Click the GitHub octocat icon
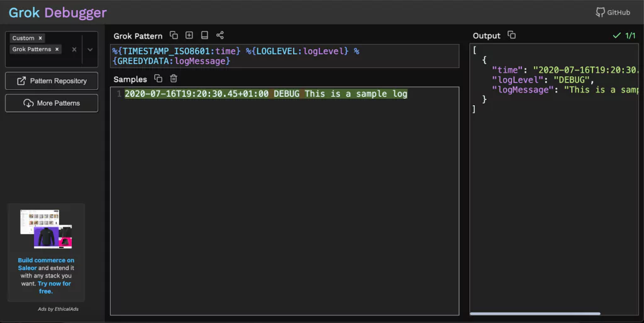 point(600,13)
